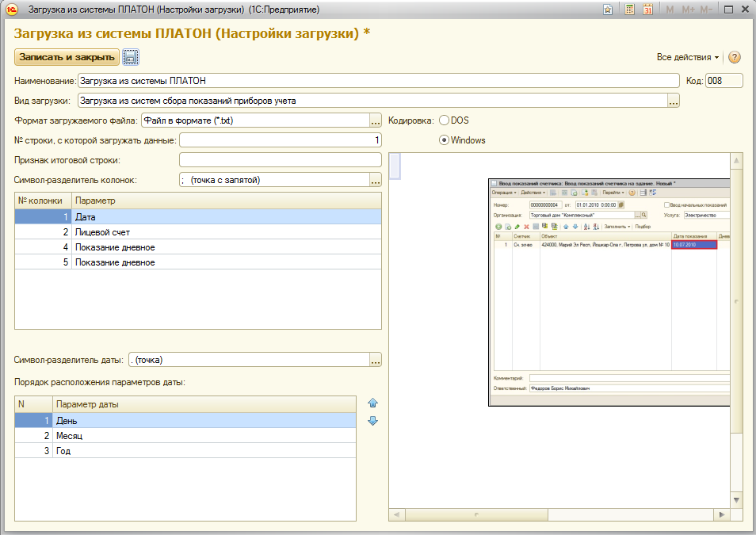Focus the Формат загружаемого файла field
This screenshot has width=756, height=535.
255,120
